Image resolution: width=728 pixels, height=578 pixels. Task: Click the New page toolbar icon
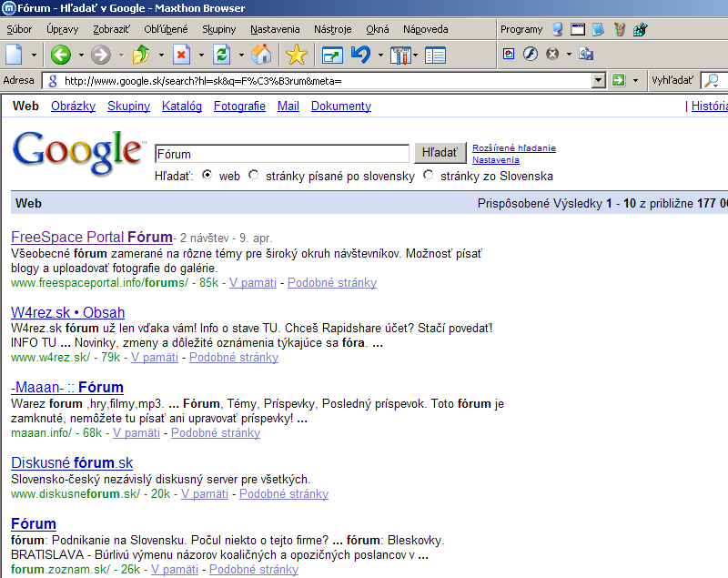(14, 55)
